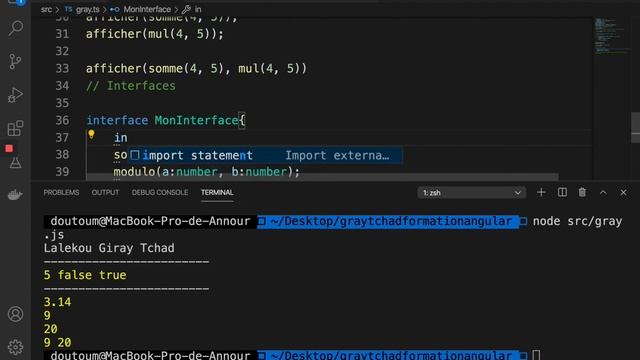Image resolution: width=640 pixels, height=360 pixels.
Task: Click the '// Interfaces' comment line
Action: (131, 86)
